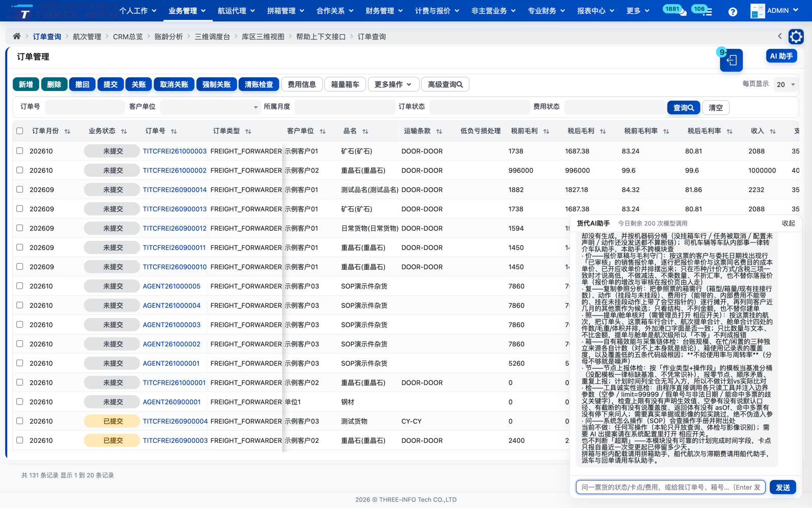
Task: Expand the 更多操作 dropdown
Action: 393,84
